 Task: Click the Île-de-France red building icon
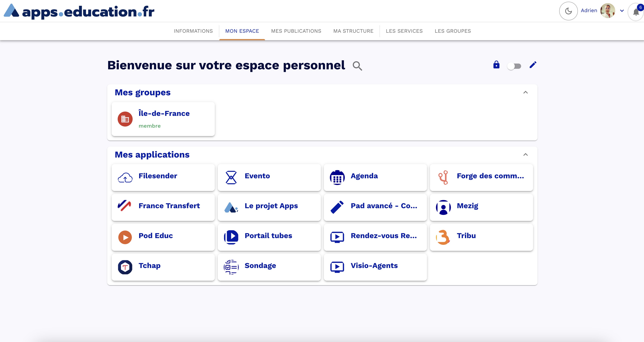click(125, 119)
